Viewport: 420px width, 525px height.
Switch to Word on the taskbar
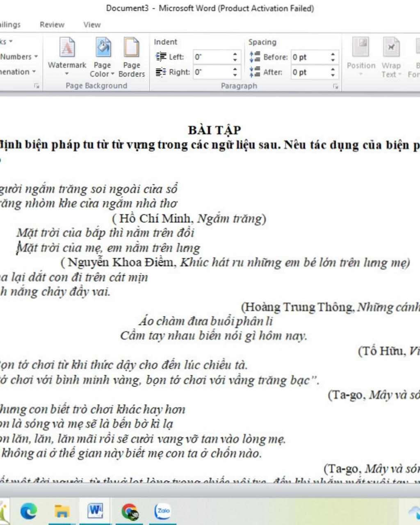[95, 511]
